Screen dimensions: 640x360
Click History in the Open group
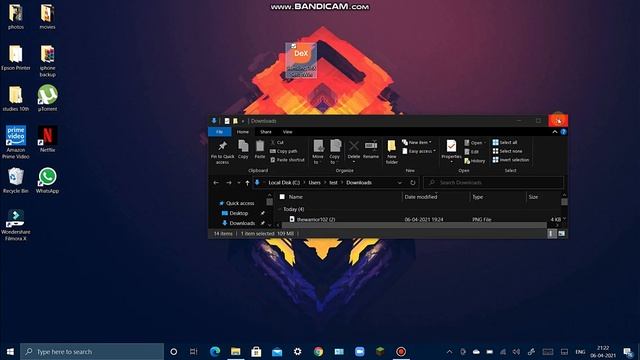click(475, 161)
